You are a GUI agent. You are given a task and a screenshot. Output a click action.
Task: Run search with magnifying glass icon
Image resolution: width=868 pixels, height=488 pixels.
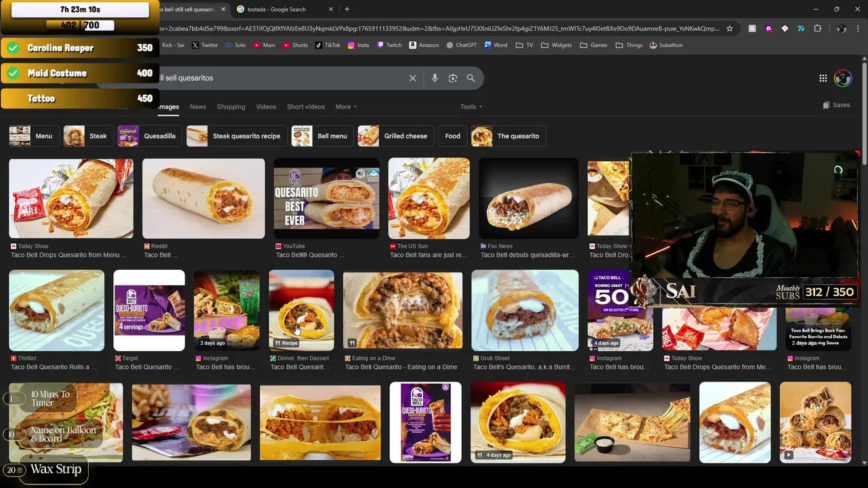coord(471,78)
